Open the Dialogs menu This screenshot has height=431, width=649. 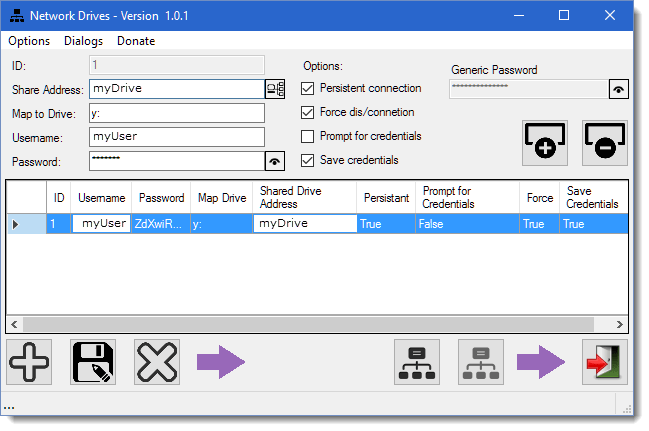pos(83,41)
